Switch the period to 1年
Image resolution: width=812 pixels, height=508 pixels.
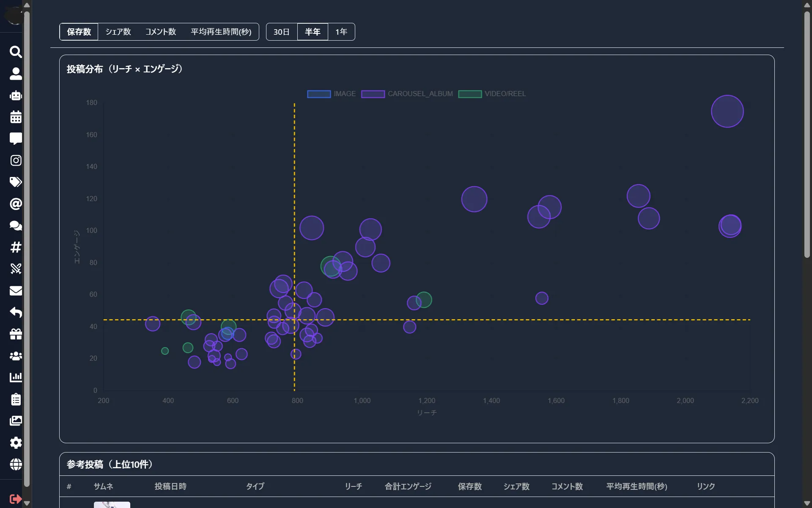pyautogui.click(x=341, y=32)
